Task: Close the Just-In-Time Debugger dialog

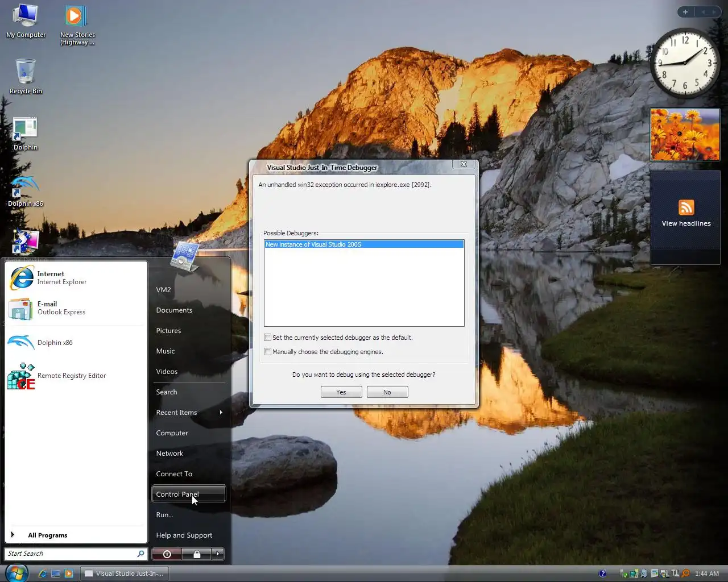Action: click(x=464, y=164)
